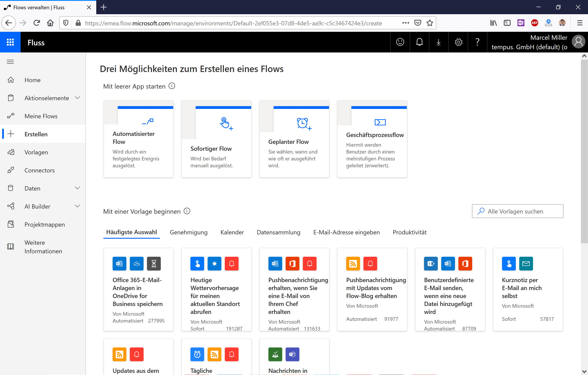
Task: Click the download arrow icon in header
Action: tap(439, 42)
